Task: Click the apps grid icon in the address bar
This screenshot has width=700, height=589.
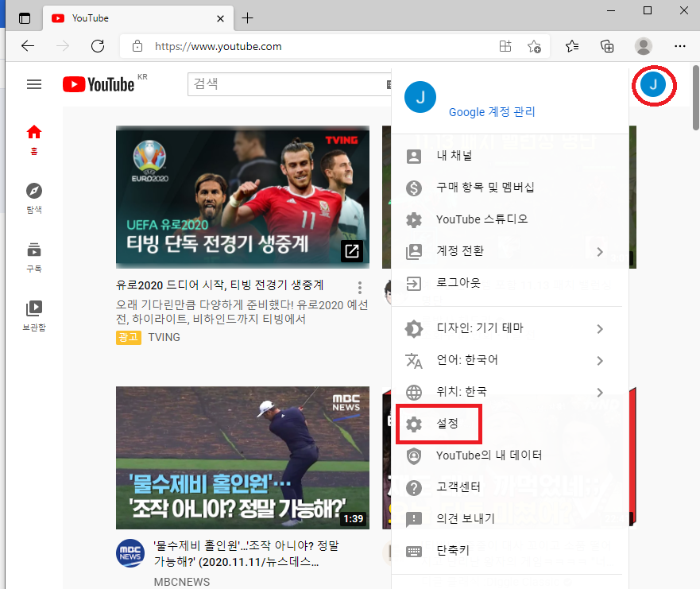Action: coord(505,46)
